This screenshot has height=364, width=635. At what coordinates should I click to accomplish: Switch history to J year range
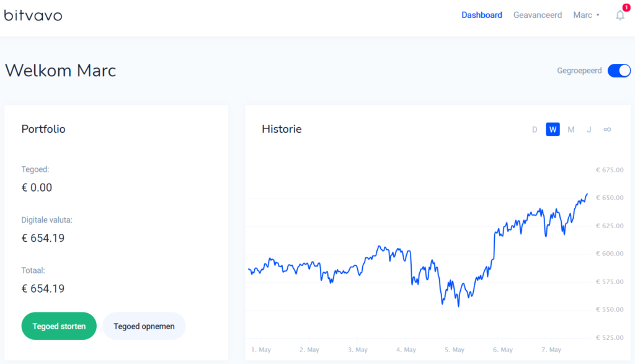[589, 130]
